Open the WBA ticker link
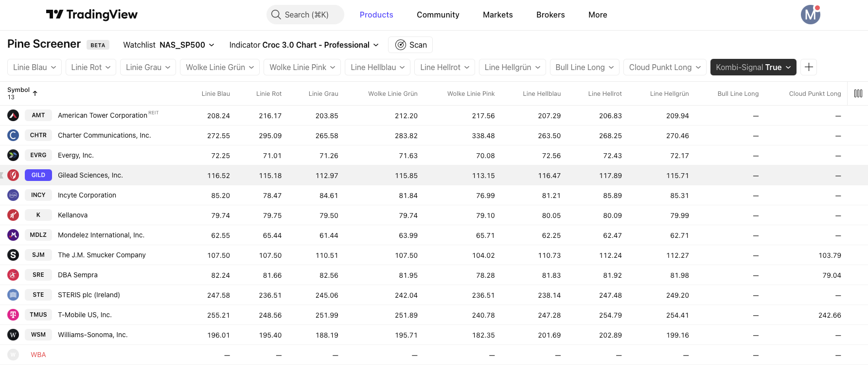868x377 pixels. pos(38,355)
